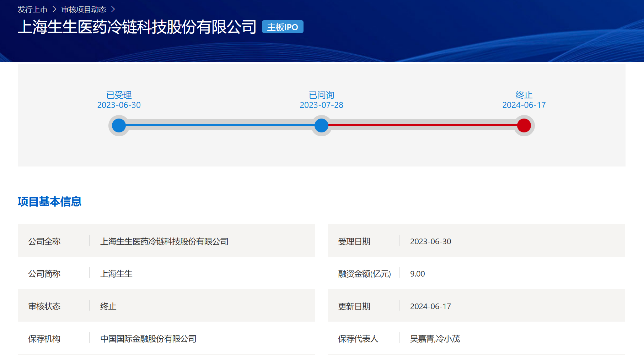Click the 9.00 financing amount value

(417, 274)
